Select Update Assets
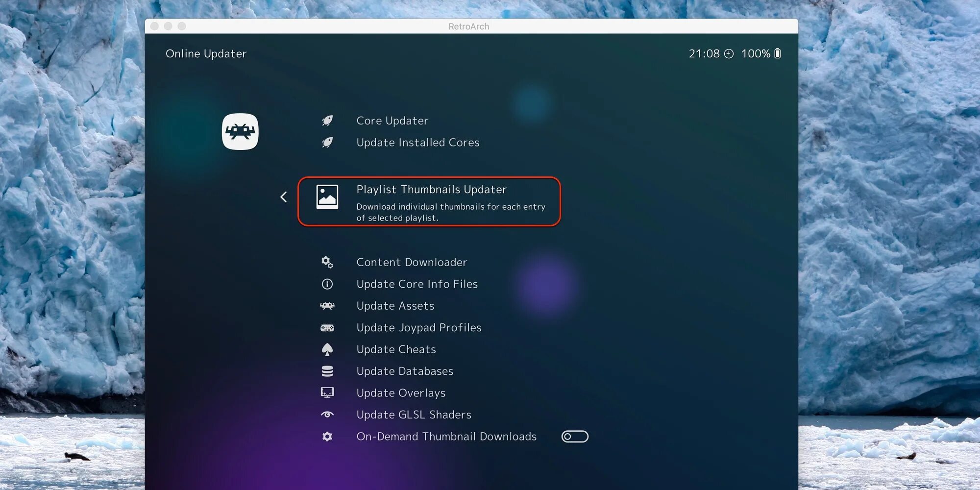980x490 pixels. tap(395, 306)
